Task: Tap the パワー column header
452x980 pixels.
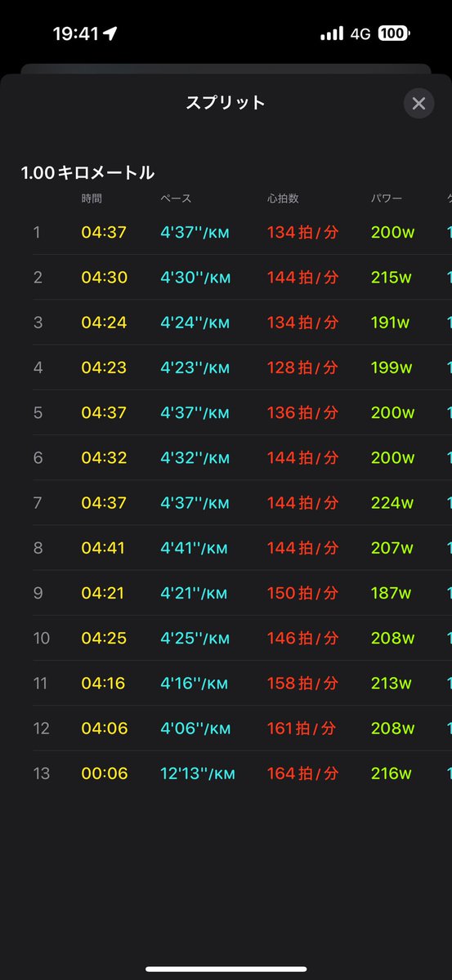Action: pos(387,198)
